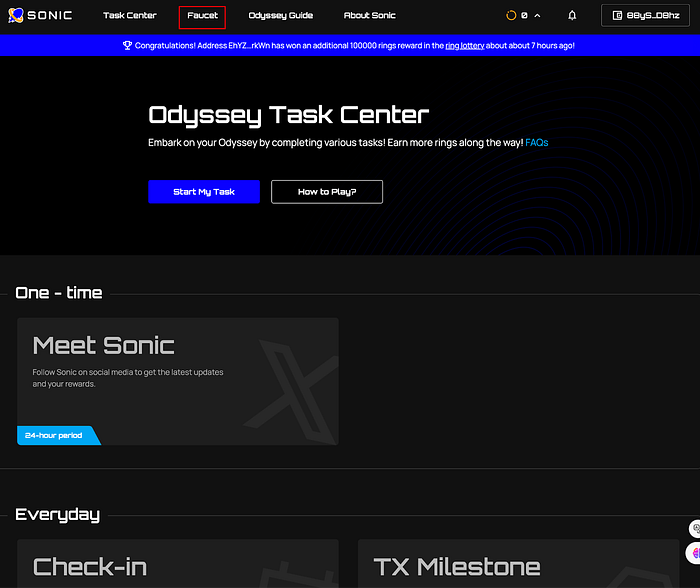
Task: Open the FAQs link
Action: click(x=537, y=143)
